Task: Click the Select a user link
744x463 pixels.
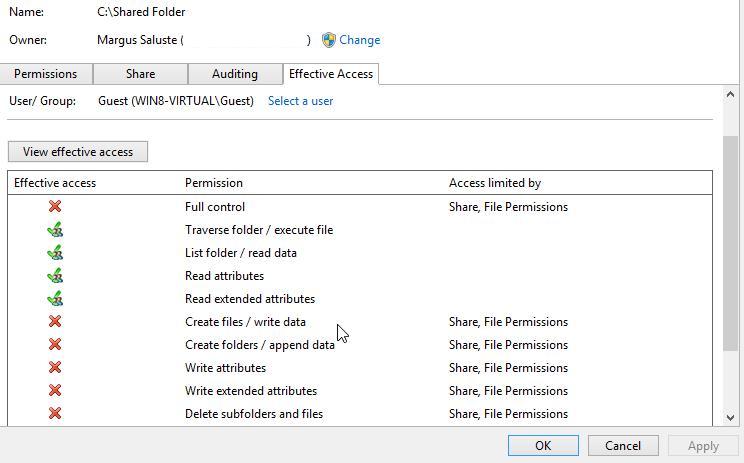Action: pyautogui.click(x=300, y=101)
